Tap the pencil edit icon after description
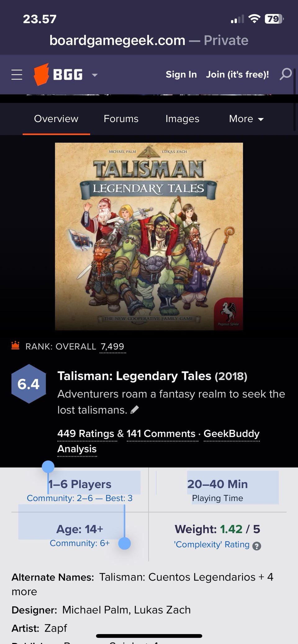Image resolution: width=298 pixels, height=644 pixels. pyautogui.click(x=134, y=410)
